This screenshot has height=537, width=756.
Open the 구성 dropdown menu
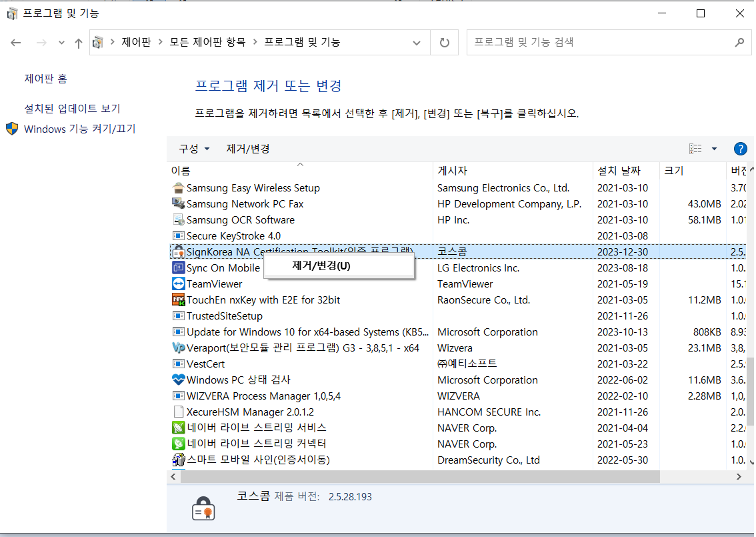(193, 149)
